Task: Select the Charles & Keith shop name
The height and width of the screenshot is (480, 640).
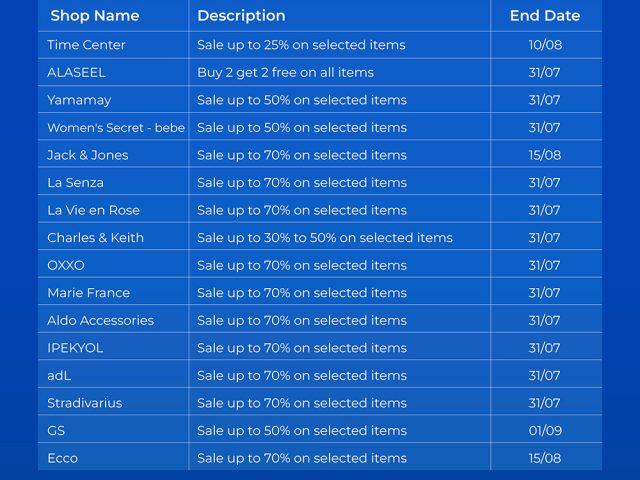Action: coord(95,238)
